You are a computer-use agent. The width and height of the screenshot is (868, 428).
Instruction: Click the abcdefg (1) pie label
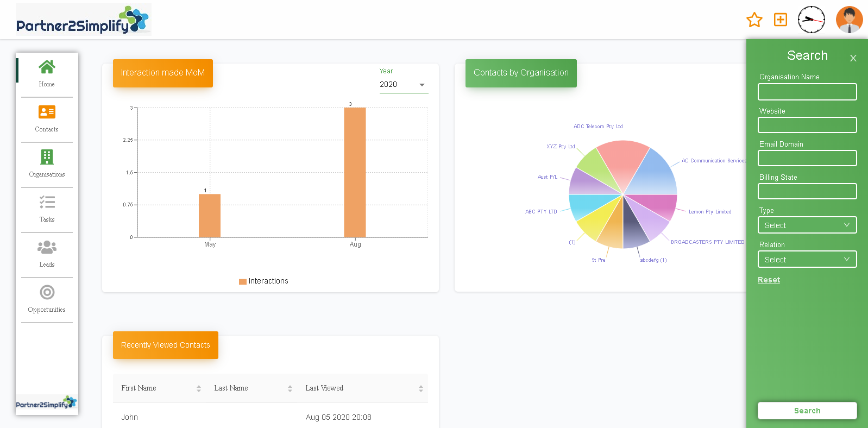coord(653,260)
